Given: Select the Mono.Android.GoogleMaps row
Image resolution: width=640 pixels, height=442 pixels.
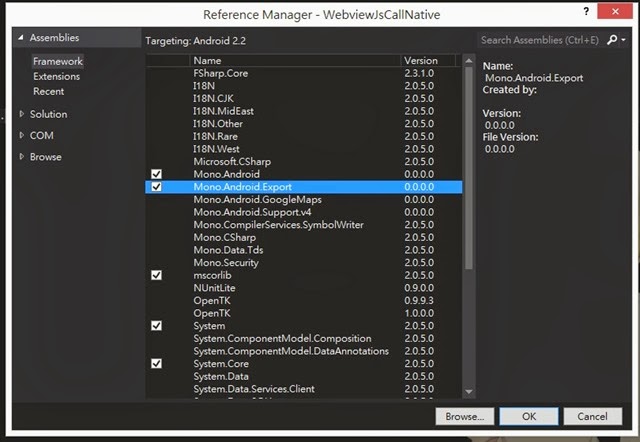Looking at the screenshot, I should click(x=304, y=200).
